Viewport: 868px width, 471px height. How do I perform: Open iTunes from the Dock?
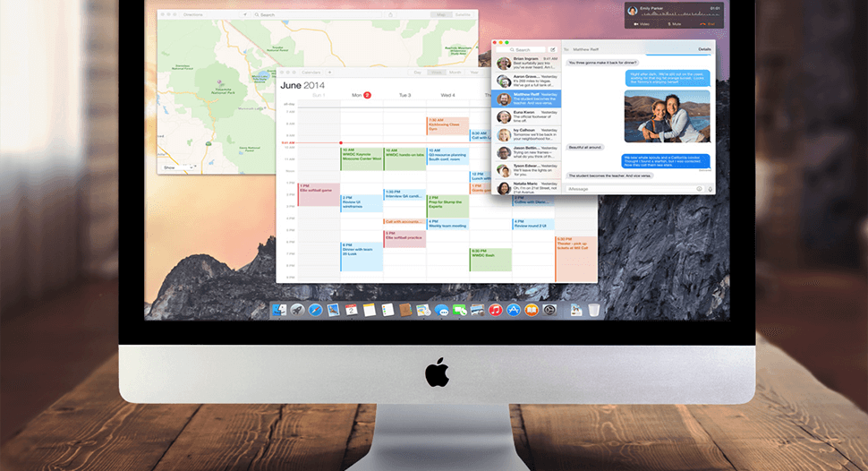(x=495, y=310)
